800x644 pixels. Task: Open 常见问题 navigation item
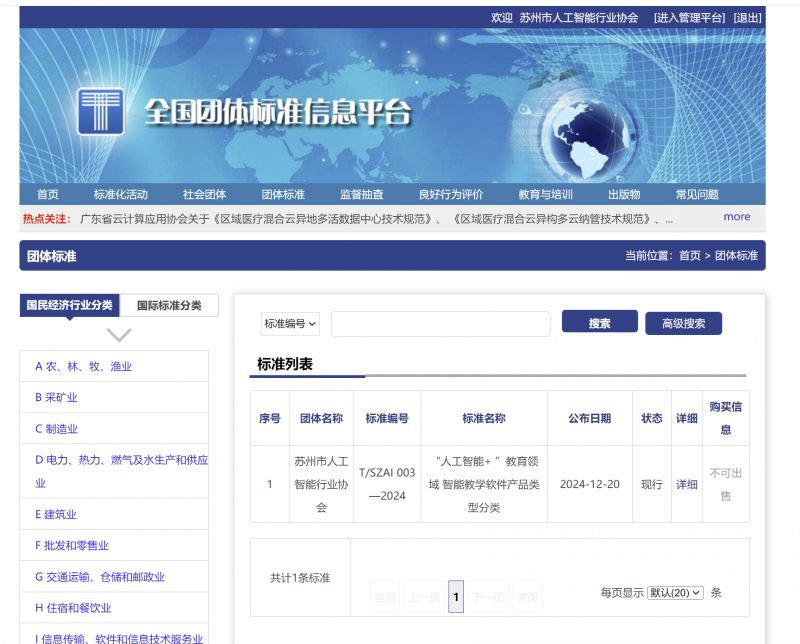pos(697,194)
